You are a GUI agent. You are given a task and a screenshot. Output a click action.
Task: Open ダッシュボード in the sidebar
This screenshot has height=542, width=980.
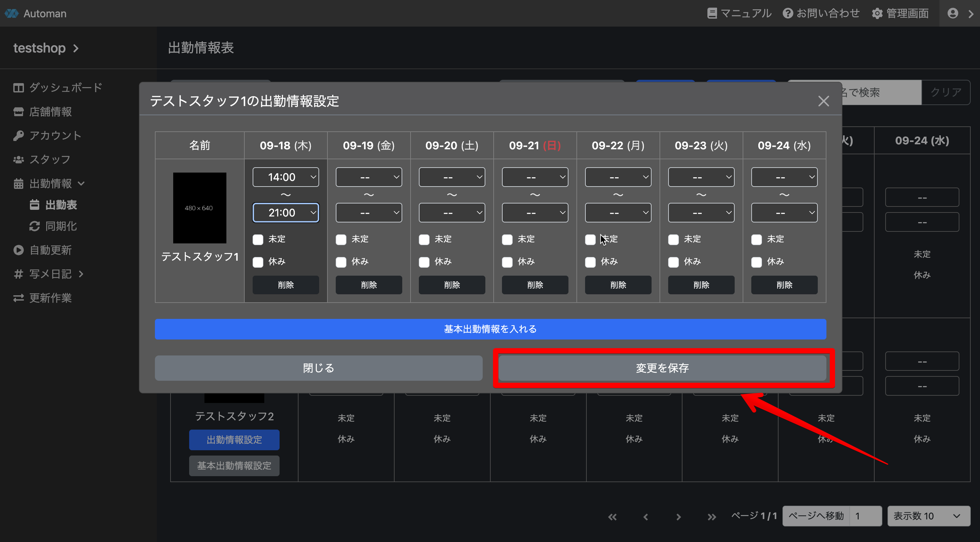click(58, 87)
